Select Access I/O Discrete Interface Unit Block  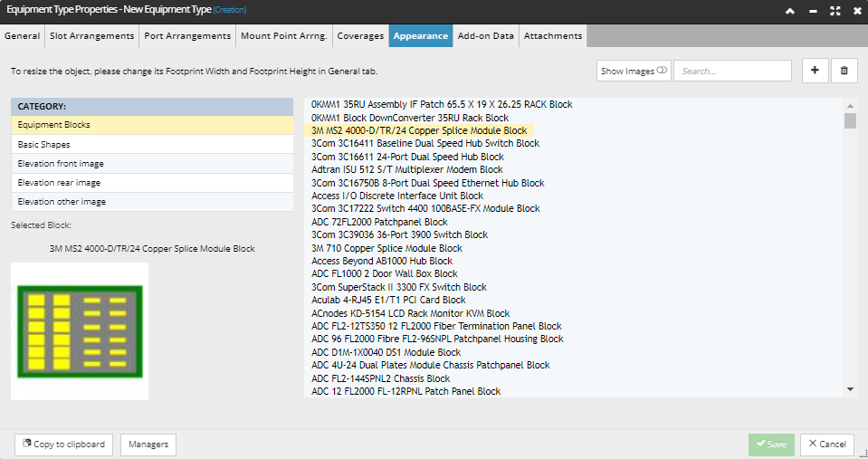click(x=397, y=196)
